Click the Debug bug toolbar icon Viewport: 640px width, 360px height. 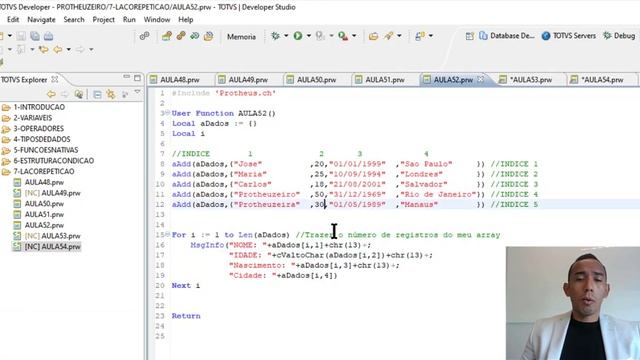[276, 36]
